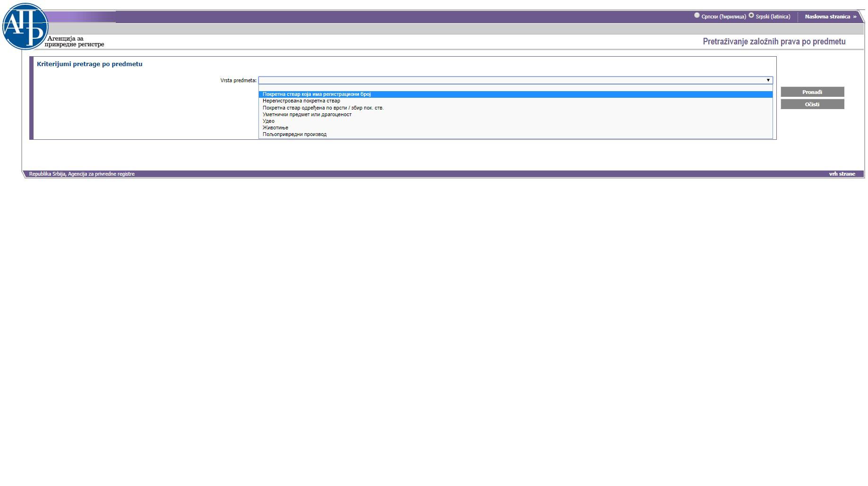This screenshot has width=868, height=486.
Task: Select the Српски (ћирилица) radio button
Action: click(x=696, y=16)
